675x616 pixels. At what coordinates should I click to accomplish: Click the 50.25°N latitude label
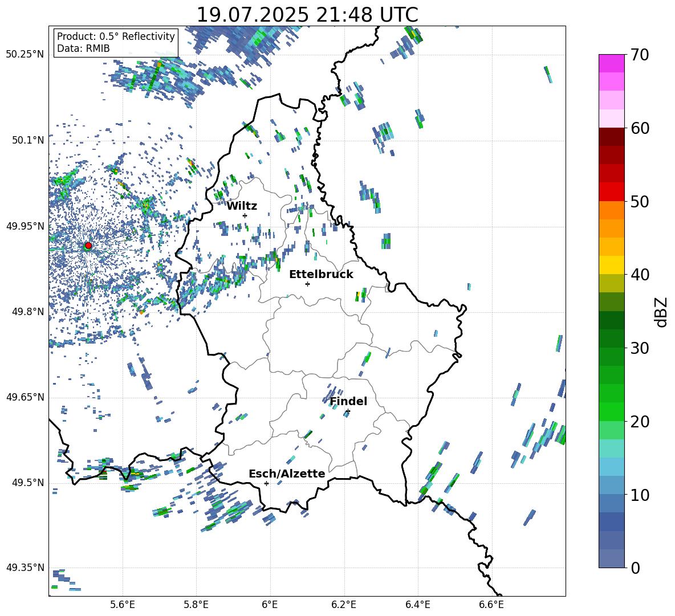[x=25, y=54]
